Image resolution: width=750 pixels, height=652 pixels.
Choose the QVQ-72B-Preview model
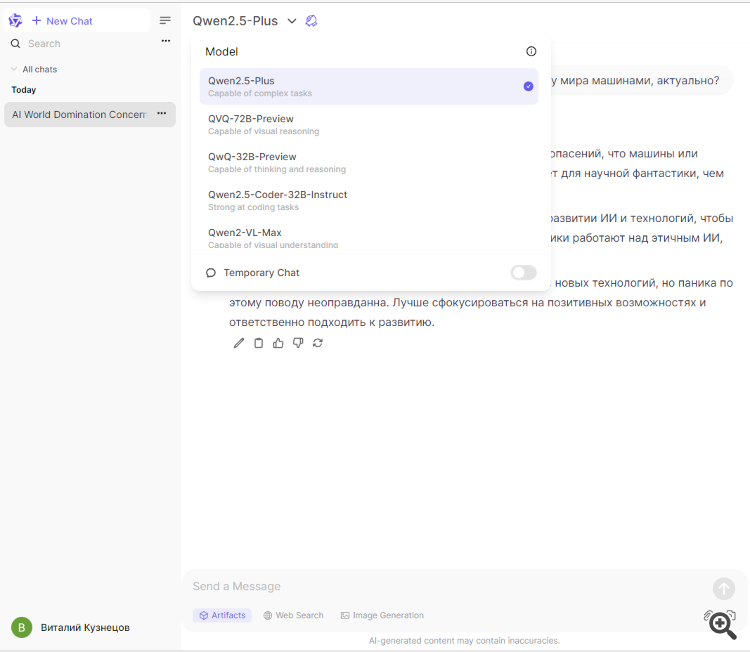click(369, 124)
